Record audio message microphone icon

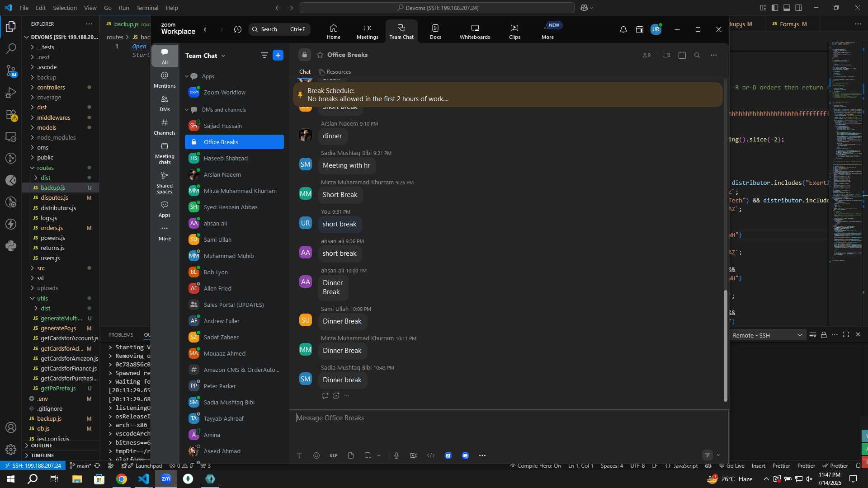pyautogui.click(x=396, y=455)
